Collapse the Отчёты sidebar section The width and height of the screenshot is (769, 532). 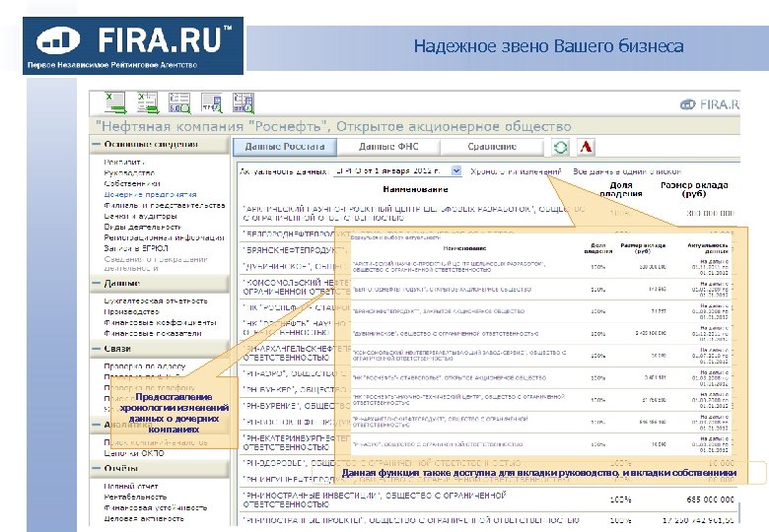click(x=96, y=468)
